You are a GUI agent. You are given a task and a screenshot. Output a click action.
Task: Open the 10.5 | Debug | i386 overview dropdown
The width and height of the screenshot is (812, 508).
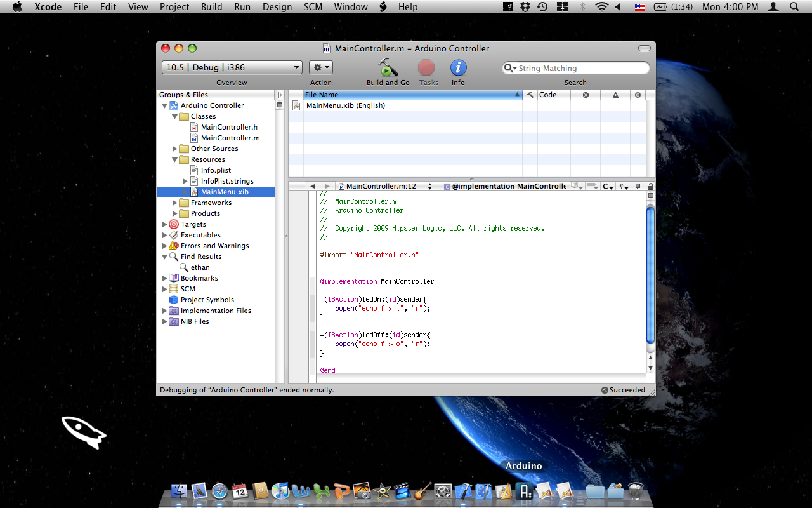click(x=232, y=67)
